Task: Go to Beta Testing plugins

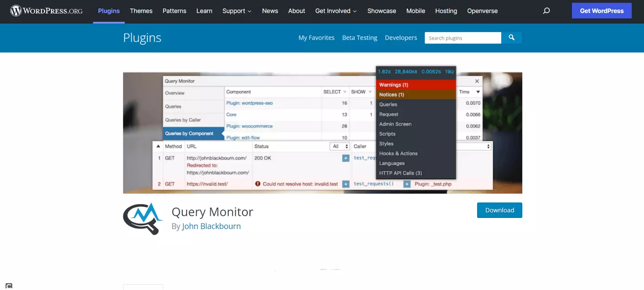Action: [359, 38]
